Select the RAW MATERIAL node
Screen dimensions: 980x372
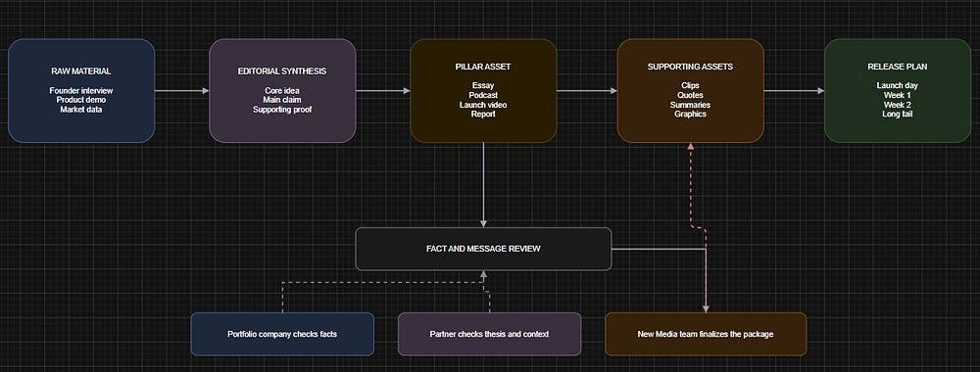(x=81, y=90)
